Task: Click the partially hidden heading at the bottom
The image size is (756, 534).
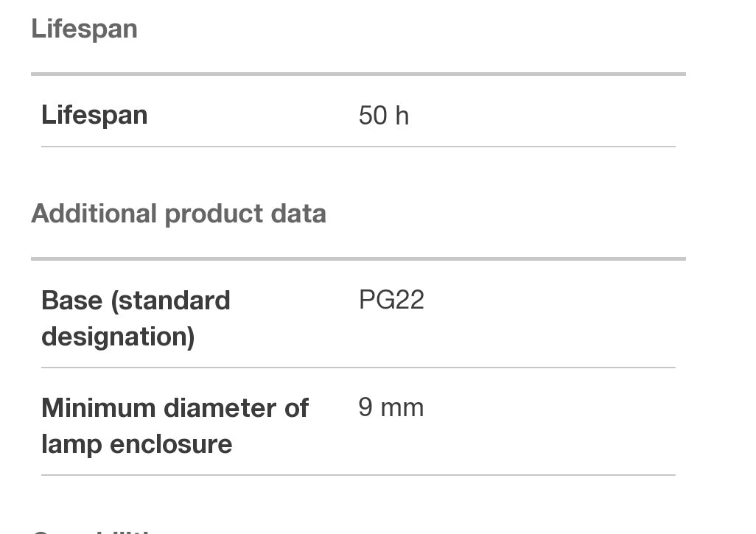Action: 91,530
